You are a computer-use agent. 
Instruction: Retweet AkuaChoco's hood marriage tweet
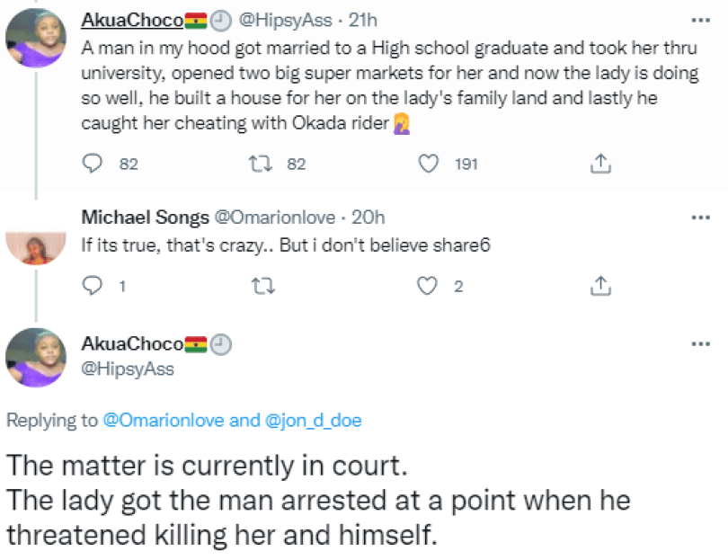tap(259, 164)
